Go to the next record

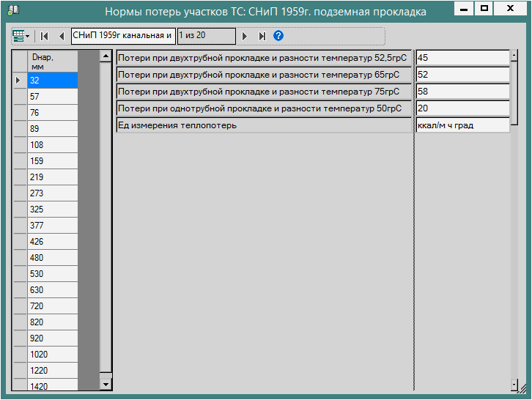click(245, 36)
